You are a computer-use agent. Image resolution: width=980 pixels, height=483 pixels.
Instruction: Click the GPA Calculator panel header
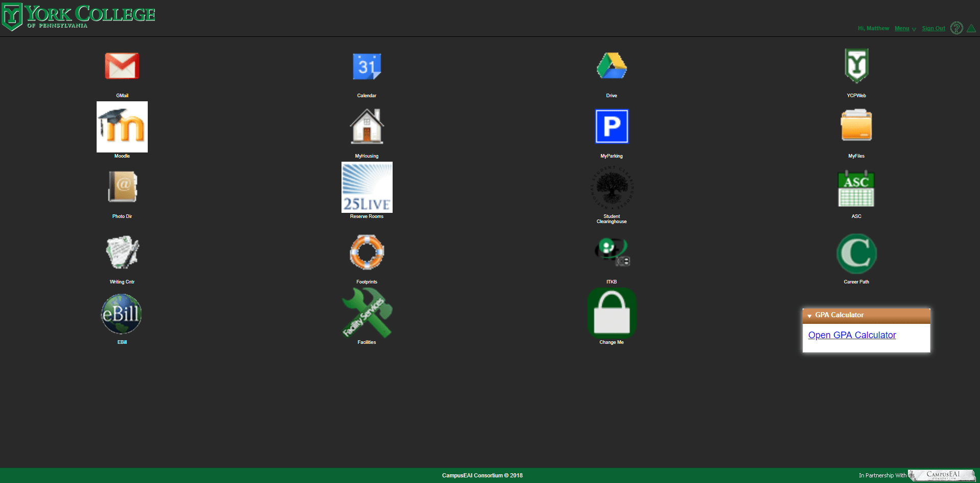coord(867,316)
